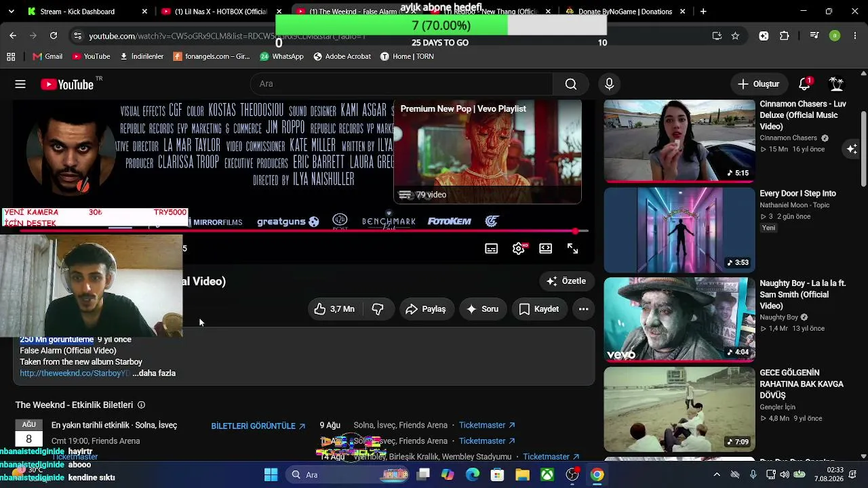Viewport: 868px width, 488px height.
Task: Open Every Door I Step Into thumbnail
Action: click(679, 230)
